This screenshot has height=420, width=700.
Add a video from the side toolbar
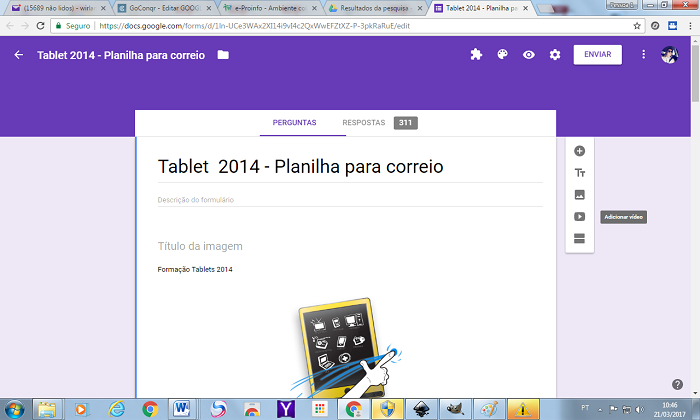579,217
